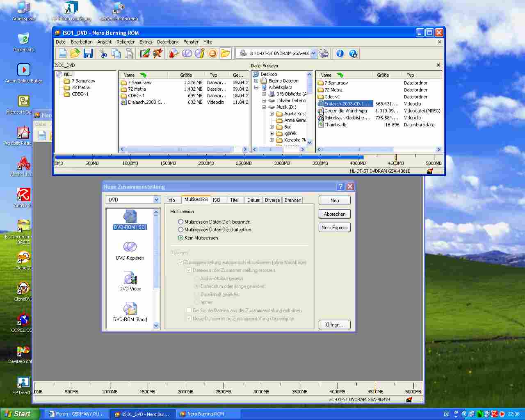Click the Nero Express button
Viewport: 525px width, 420px height.
point(335,228)
